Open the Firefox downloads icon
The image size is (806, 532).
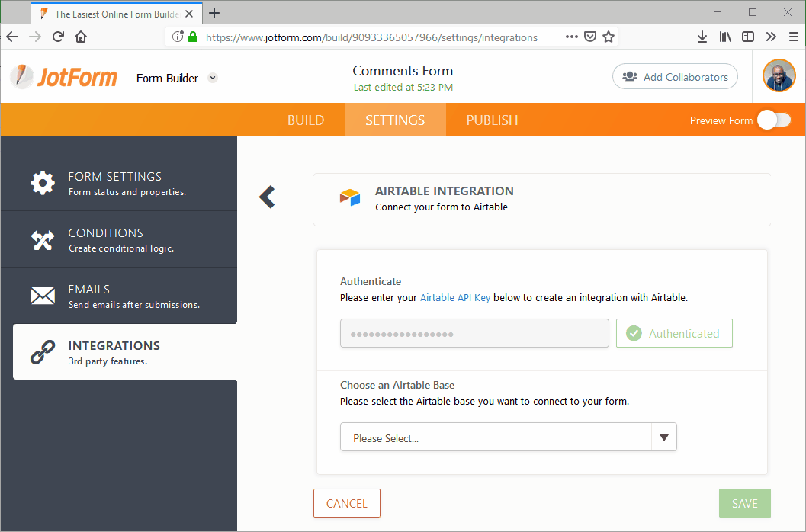point(702,37)
